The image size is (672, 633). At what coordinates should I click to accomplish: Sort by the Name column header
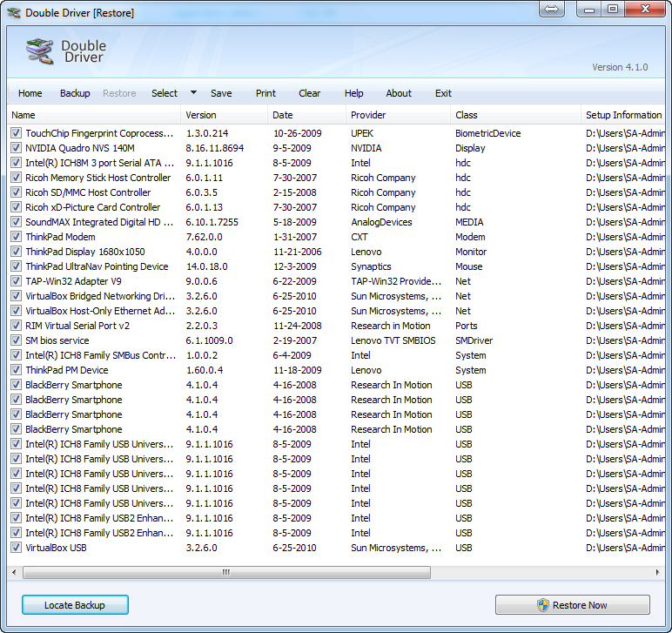94,115
